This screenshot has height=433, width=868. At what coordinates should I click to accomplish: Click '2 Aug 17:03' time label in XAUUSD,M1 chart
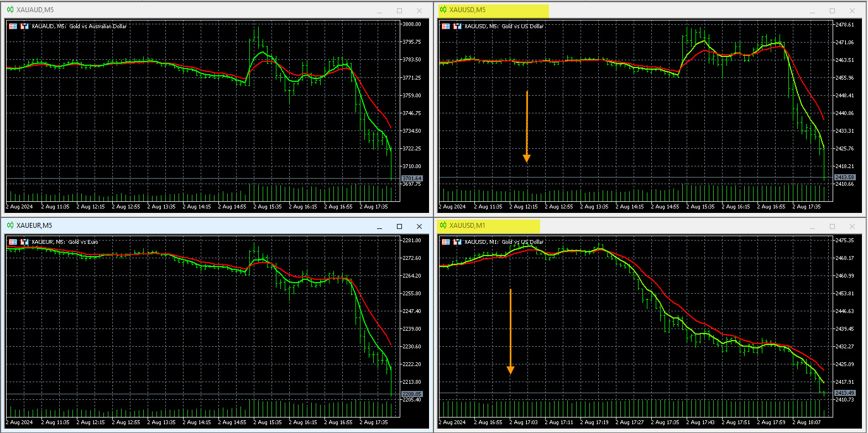click(524, 422)
